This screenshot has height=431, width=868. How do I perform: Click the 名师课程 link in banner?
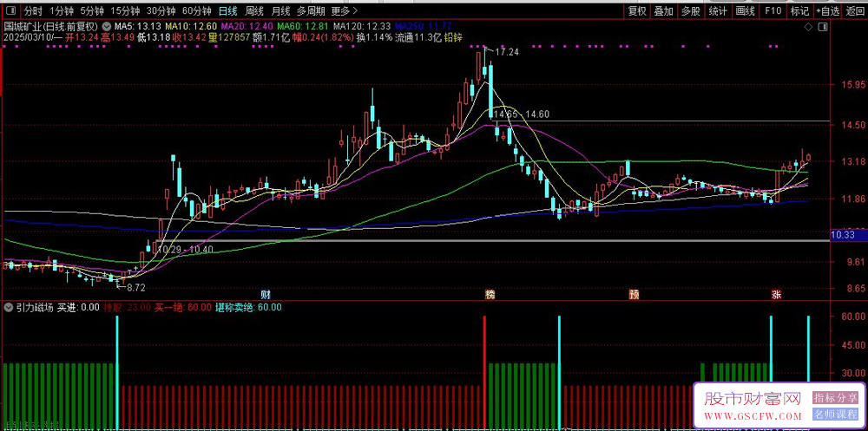coord(835,415)
